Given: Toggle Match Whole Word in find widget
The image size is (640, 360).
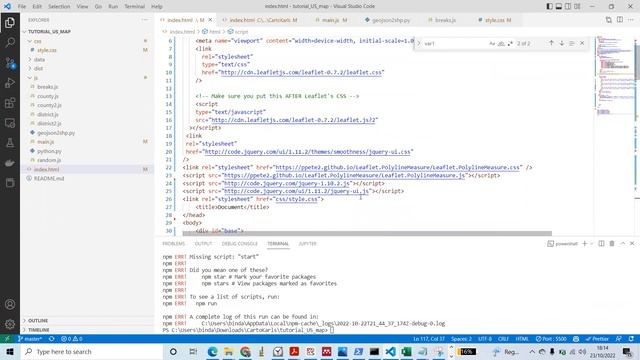Looking at the screenshot, I should (501, 43).
